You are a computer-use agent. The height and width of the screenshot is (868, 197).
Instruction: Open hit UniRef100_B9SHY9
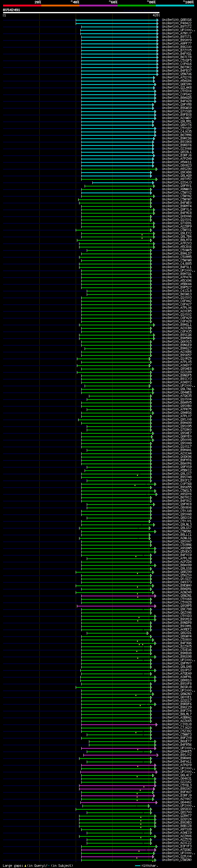[176, 40]
